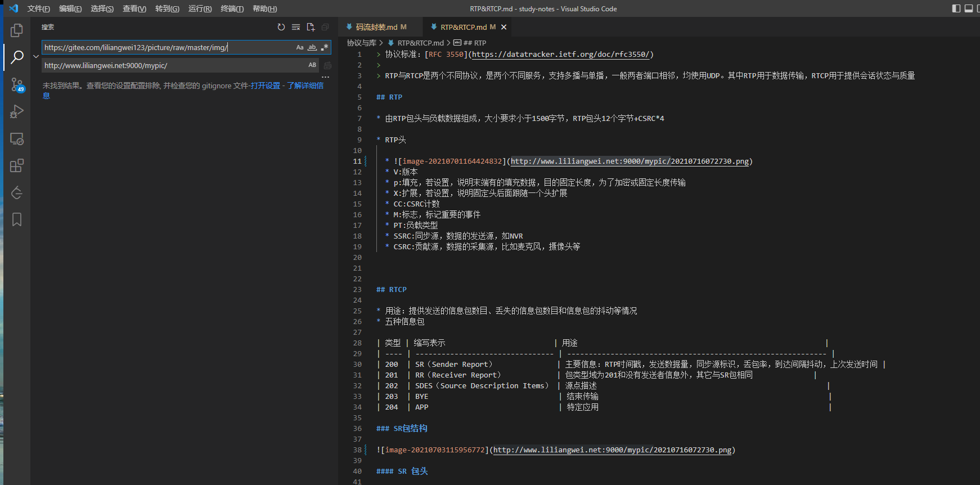
Task: Click the SDES (Source Description Items) cell
Action: point(482,386)
